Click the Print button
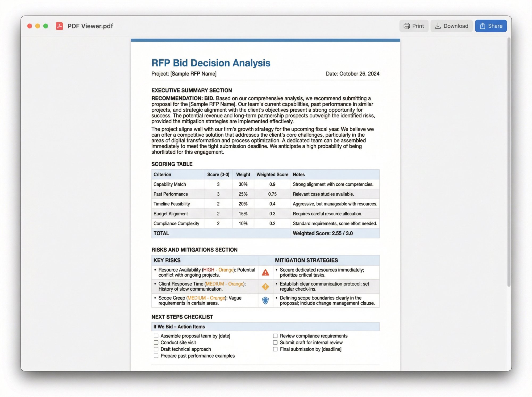Screen dimensions: 532x397 pos(414,26)
